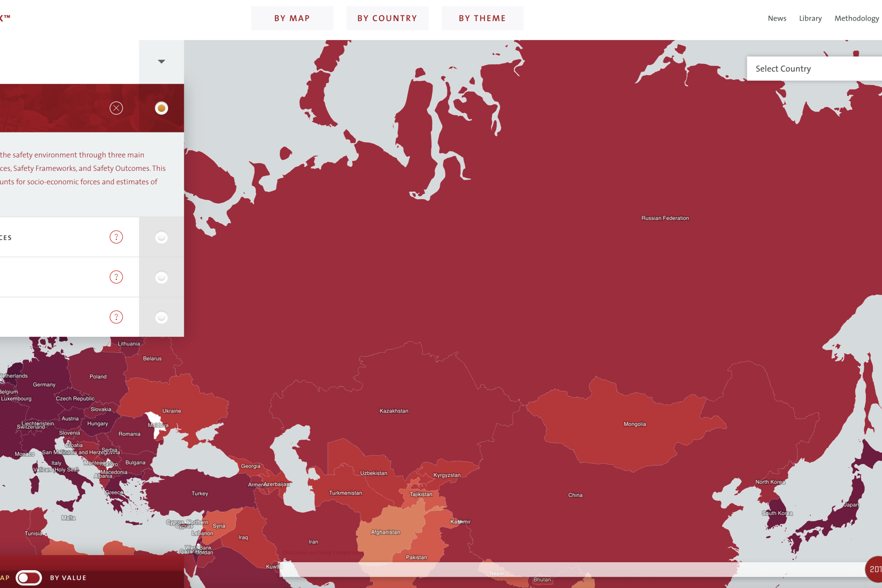The image size is (882, 588).
Task: Click Afghanistan on the map
Action: [385, 532]
